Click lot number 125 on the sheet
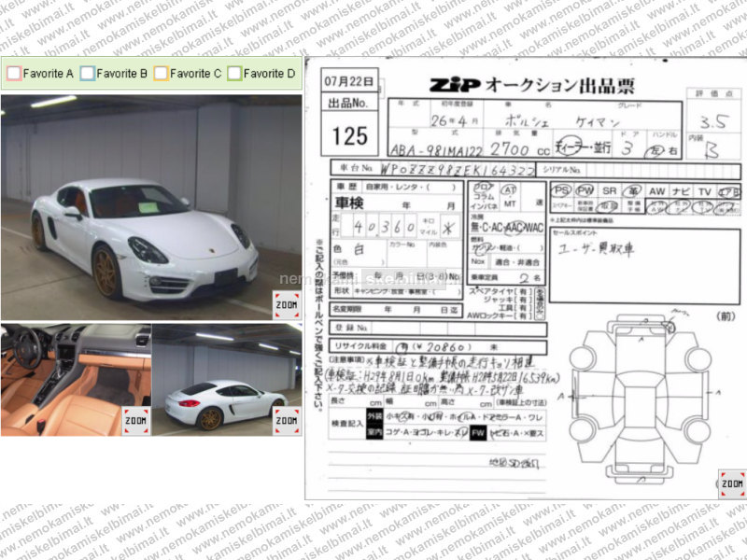The image size is (747, 560). [x=349, y=136]
